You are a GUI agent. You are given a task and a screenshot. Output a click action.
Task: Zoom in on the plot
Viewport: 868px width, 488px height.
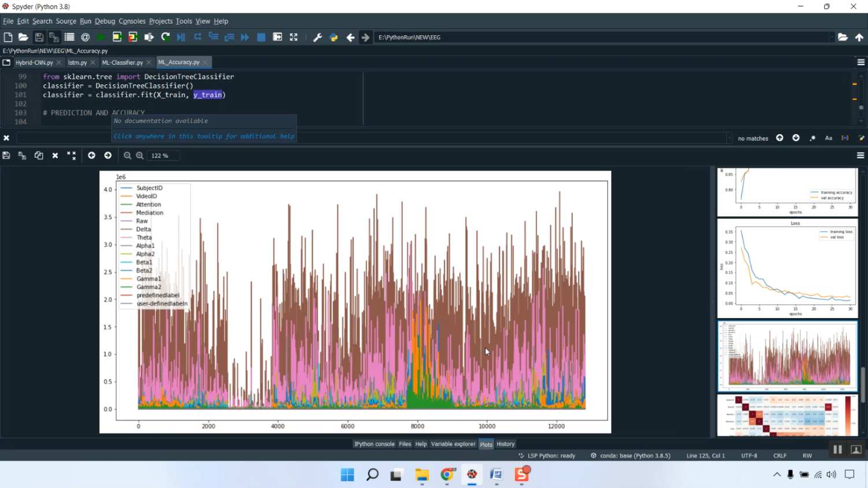[140, 156]
